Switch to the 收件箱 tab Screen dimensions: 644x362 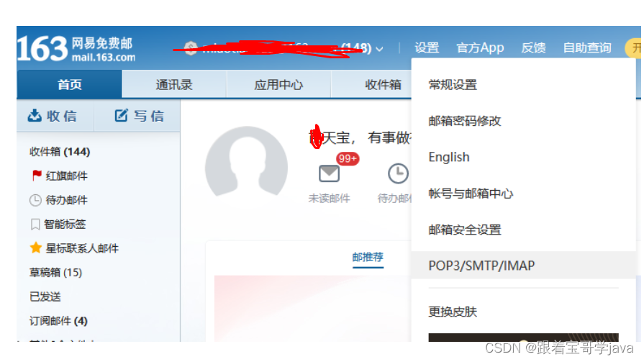pos(383,84)
